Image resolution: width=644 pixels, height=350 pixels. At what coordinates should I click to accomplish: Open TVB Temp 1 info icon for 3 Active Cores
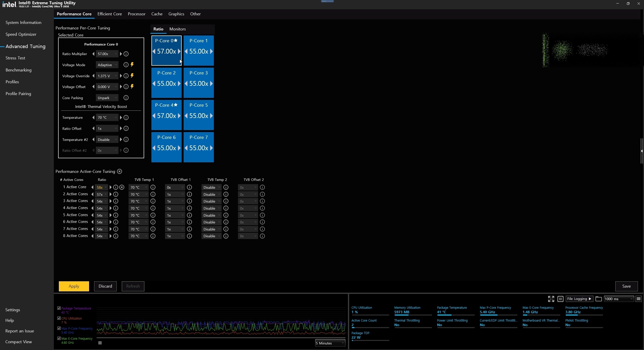click(x=153, y=201)
